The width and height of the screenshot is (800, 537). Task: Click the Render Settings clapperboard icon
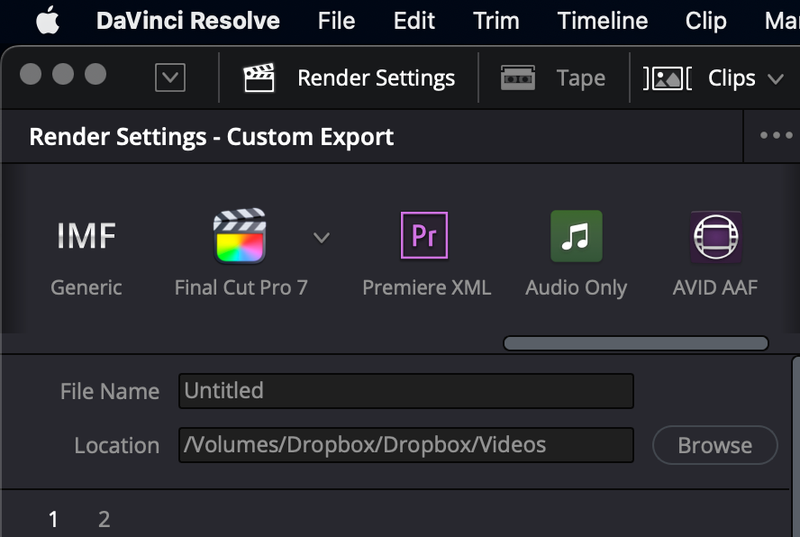click(259, 78)
